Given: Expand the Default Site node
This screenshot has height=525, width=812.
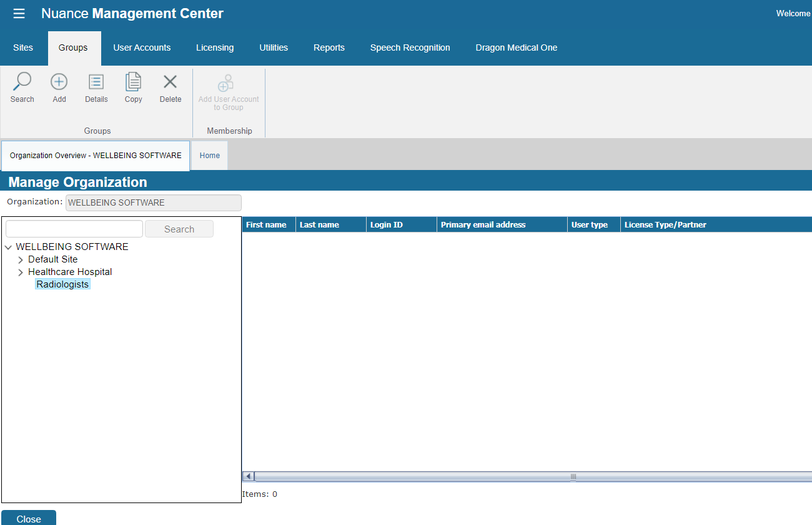Looking at the screenshot, I should pyautogui.click(x=21, y=259).
